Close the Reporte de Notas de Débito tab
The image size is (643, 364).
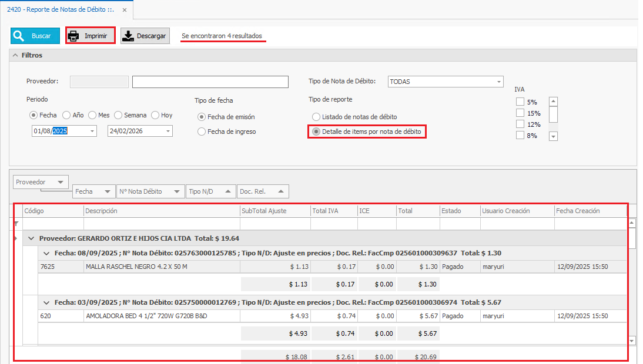click(x=123, y=10)
